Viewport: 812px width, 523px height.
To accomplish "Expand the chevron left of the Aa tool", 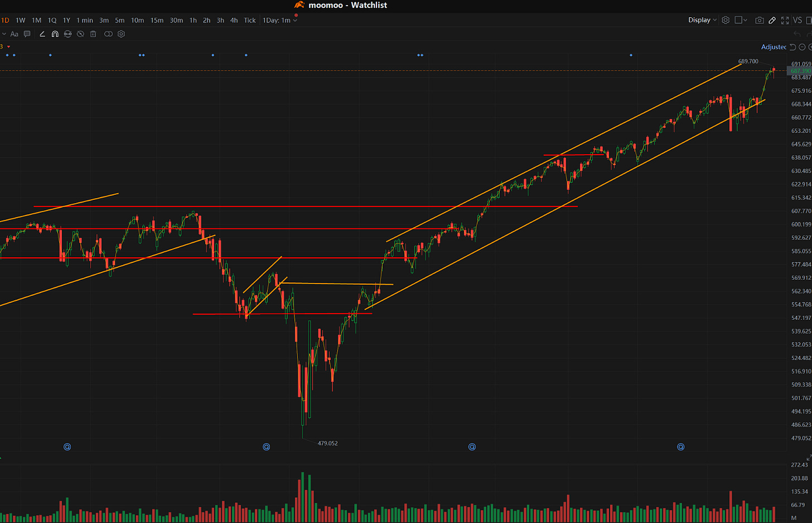I will pyautogui.click(x=4, y=34).
